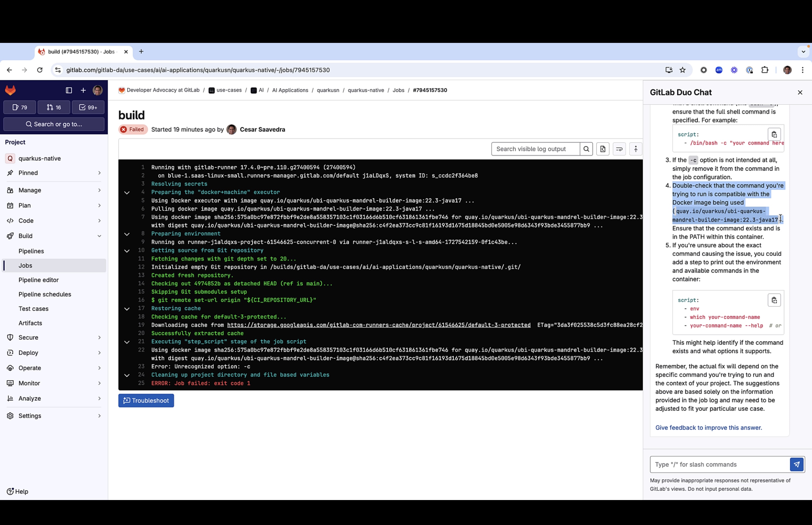Click Developer Advocacy at GitLab breadcrumb
Viewport: 812px width, 525px height.
(x=159, y=90)
